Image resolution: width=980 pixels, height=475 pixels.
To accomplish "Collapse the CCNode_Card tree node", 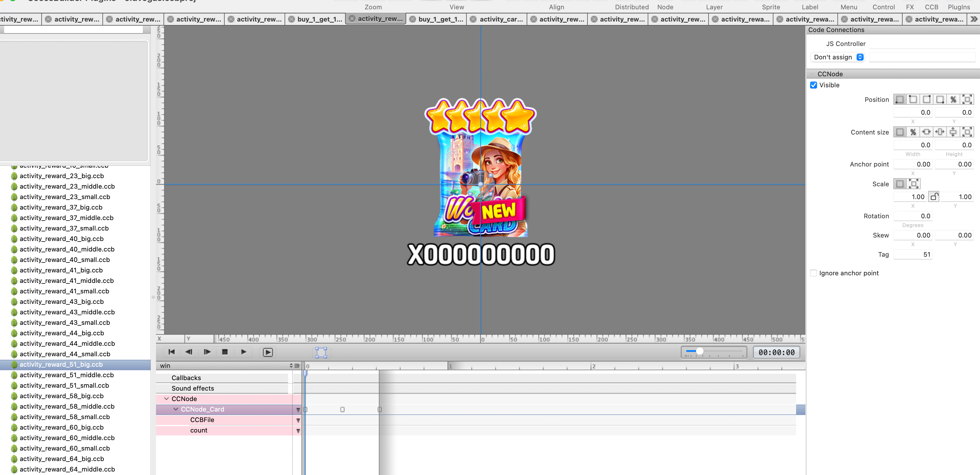I will (175, 409).
